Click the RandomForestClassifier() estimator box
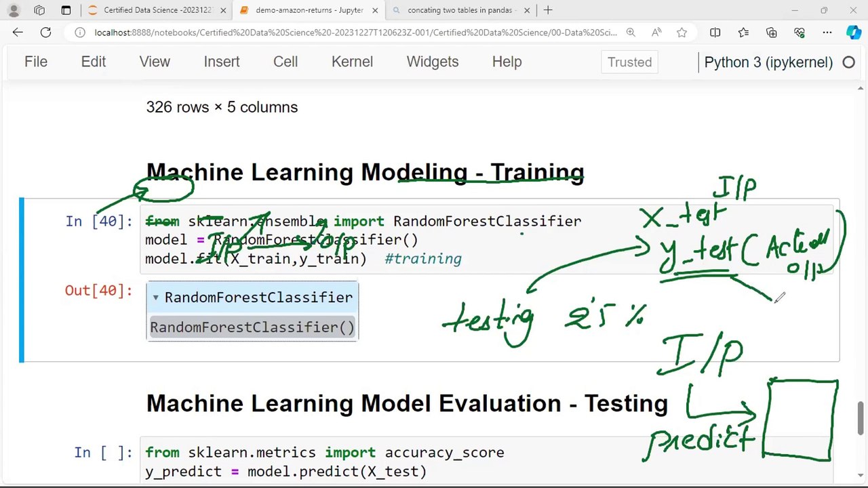 (x=252, y=327)
